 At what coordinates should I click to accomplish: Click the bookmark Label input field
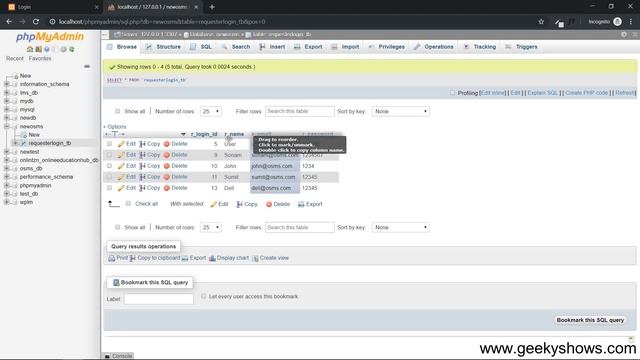[158, 299]
